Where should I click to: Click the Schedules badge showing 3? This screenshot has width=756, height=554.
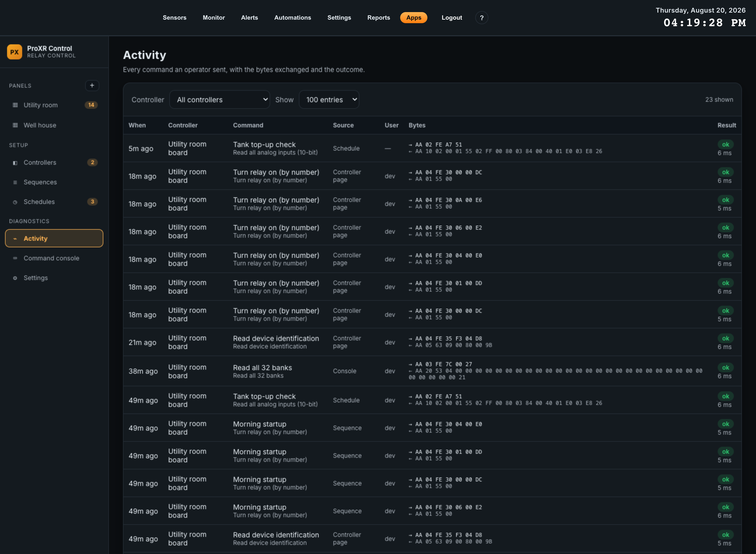92,201
